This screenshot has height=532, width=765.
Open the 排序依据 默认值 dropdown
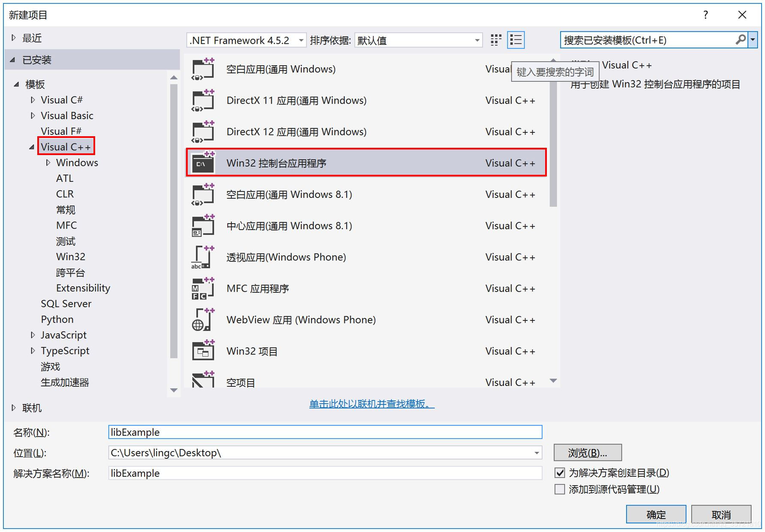[x=477, y=40]
